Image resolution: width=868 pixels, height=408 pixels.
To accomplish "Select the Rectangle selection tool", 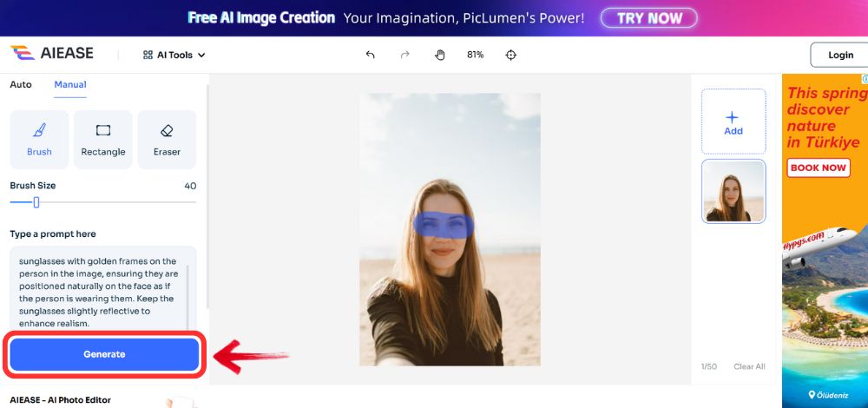I will (x=103, y=139).
